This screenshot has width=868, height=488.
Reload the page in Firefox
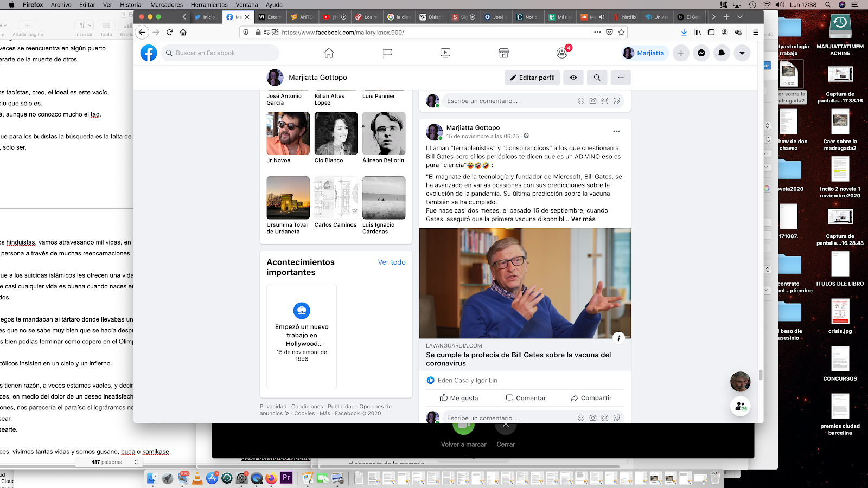click(x=170, y=33)
